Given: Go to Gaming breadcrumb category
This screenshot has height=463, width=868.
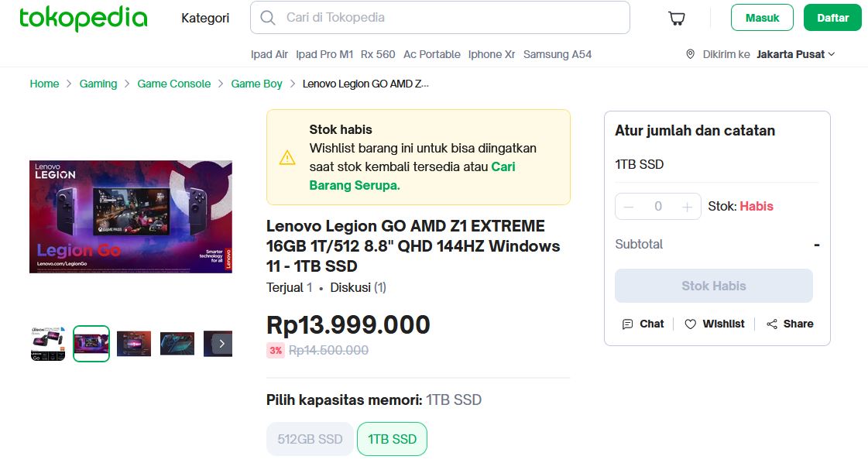Looking at the screenshot, I should 98,84.
